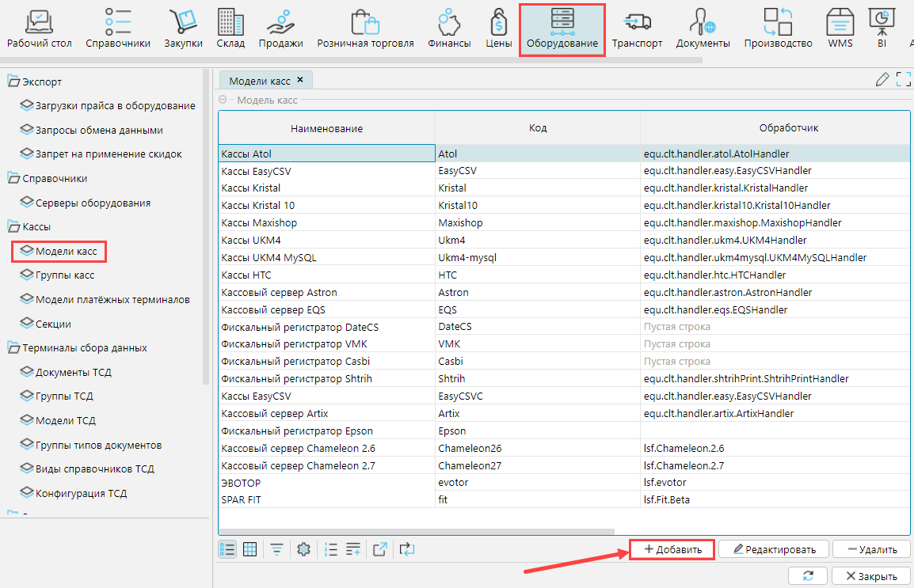The image size is (914, 588).
Task: Collapse the Модели касс group header
Action: (x=223, y=100)
